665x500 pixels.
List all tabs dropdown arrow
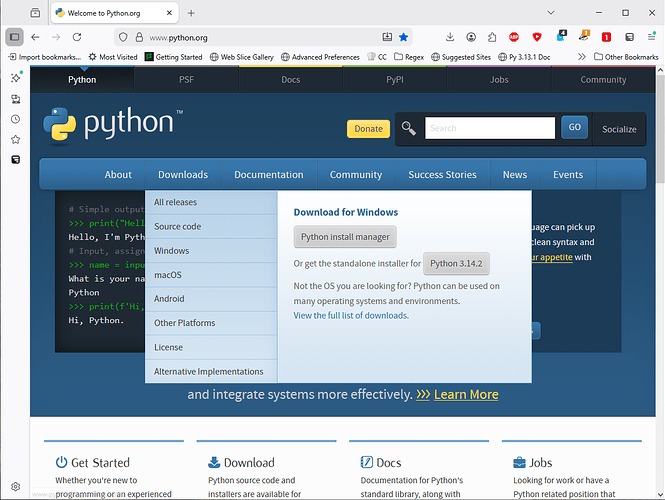pos(551,13)
